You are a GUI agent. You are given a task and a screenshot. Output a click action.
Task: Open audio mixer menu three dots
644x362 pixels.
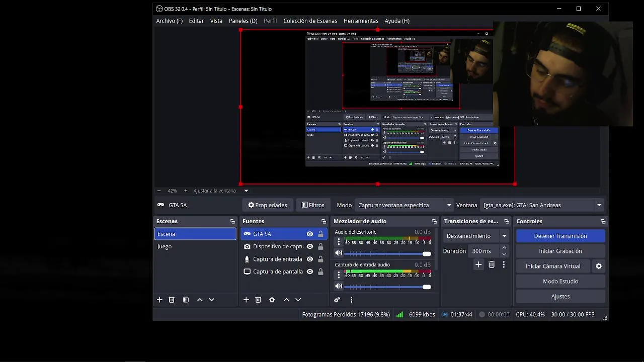pos(351,300)
